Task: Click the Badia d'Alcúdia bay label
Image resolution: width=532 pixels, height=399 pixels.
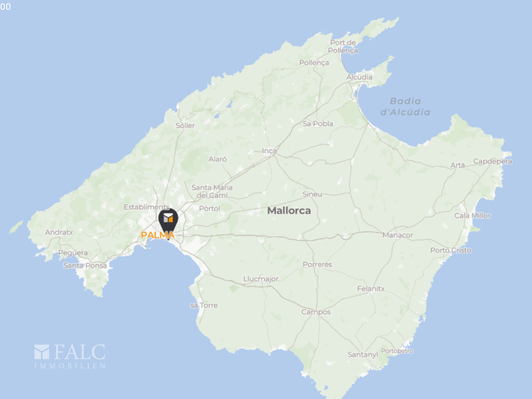Action: point(405,107)
